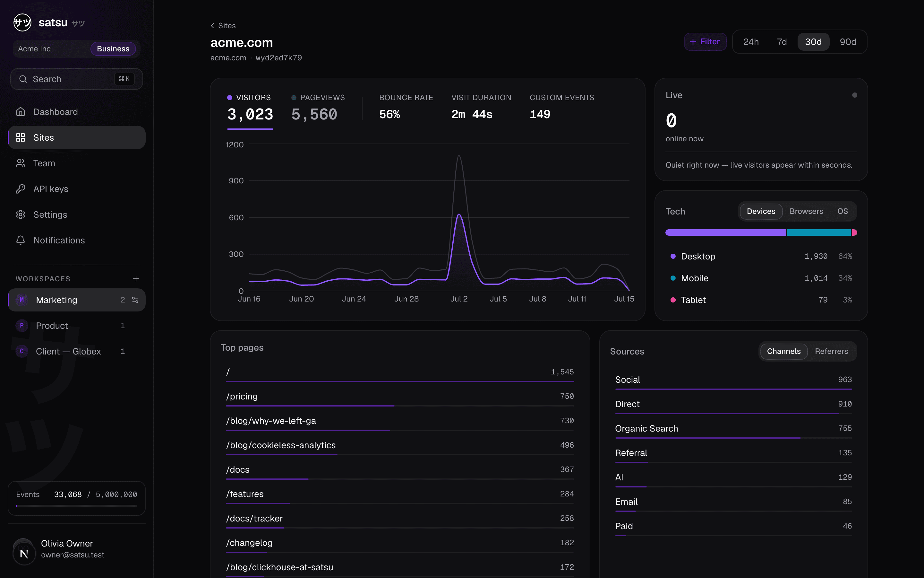Select the 7d time range
The image size is (924, 578).
(x=782, y=42)
